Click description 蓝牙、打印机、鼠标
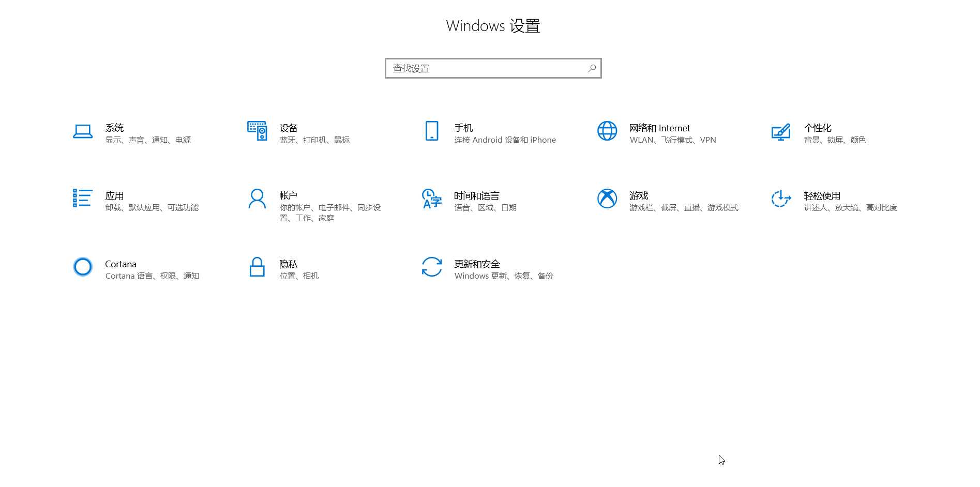980x487 pixels. point(314,140)
